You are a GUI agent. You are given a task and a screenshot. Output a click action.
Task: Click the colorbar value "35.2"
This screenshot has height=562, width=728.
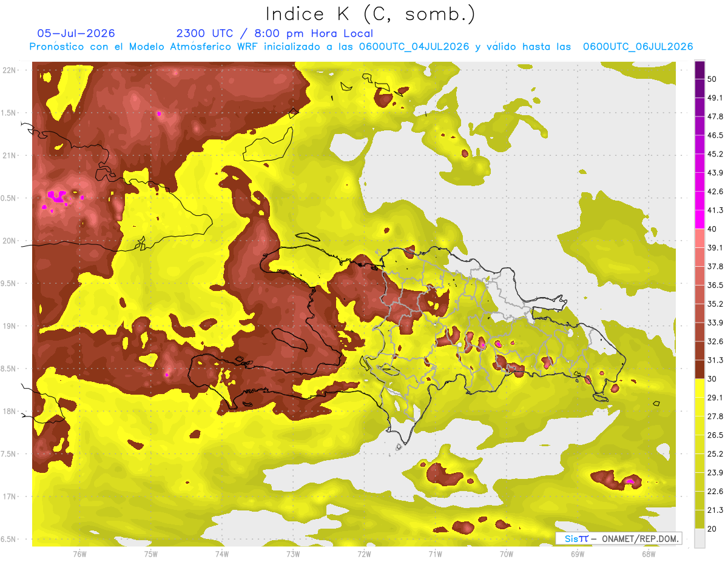716,304
